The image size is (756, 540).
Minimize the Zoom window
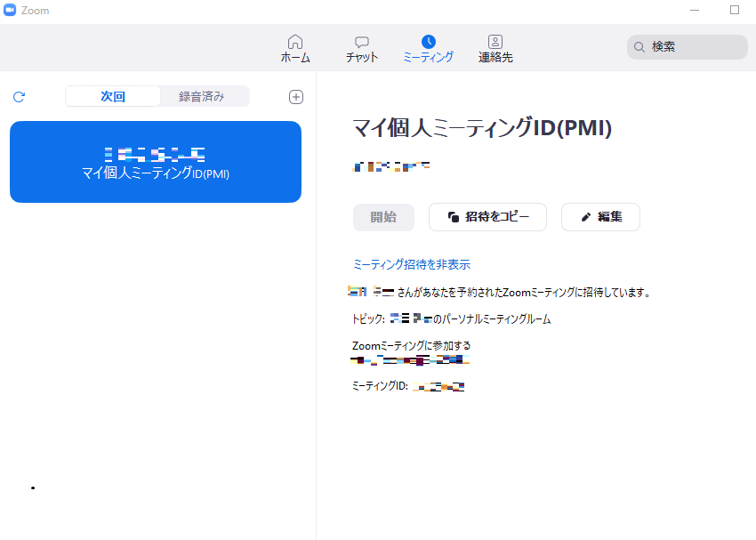coord(695,10)
